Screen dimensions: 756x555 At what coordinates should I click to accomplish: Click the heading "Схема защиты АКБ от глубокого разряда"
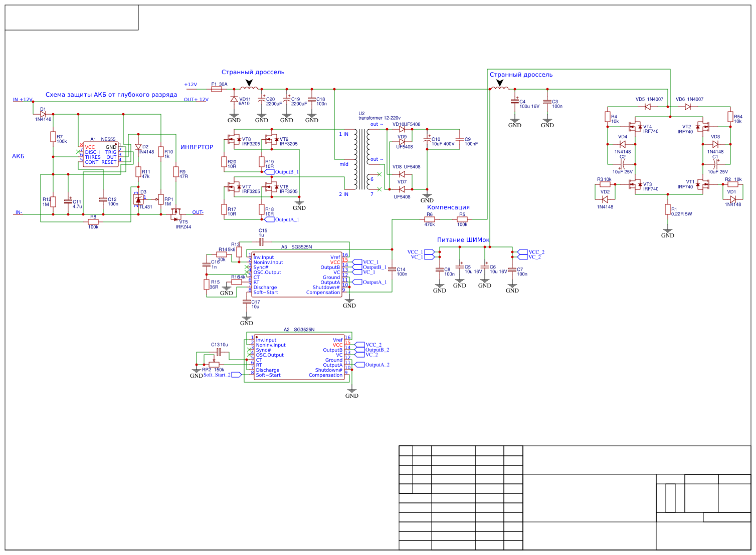[111, 95]
